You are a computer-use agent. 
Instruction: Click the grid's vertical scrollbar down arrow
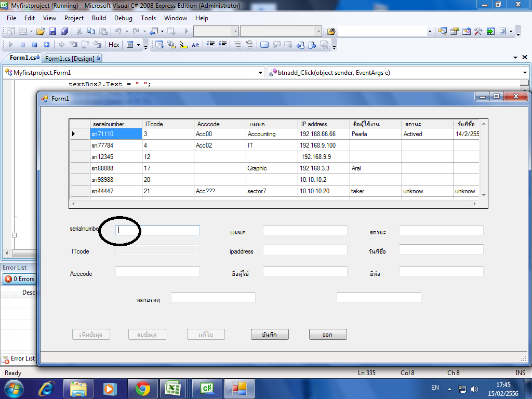coord(484,195)
